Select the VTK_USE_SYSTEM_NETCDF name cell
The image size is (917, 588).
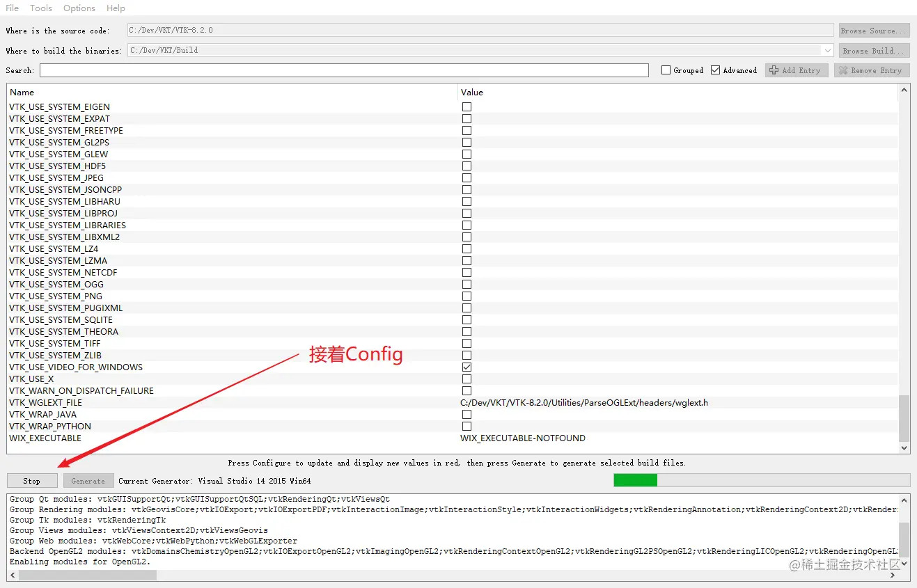tap(63, 273)
